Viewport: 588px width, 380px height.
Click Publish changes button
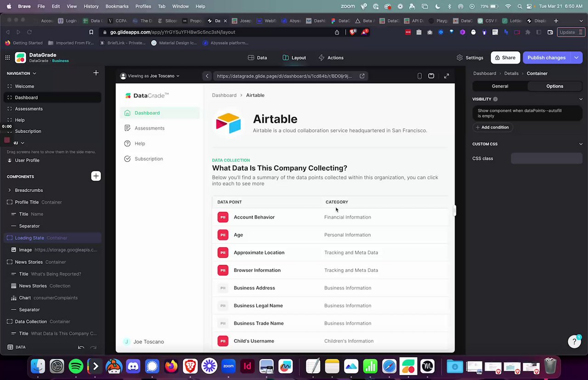(547, 57)
